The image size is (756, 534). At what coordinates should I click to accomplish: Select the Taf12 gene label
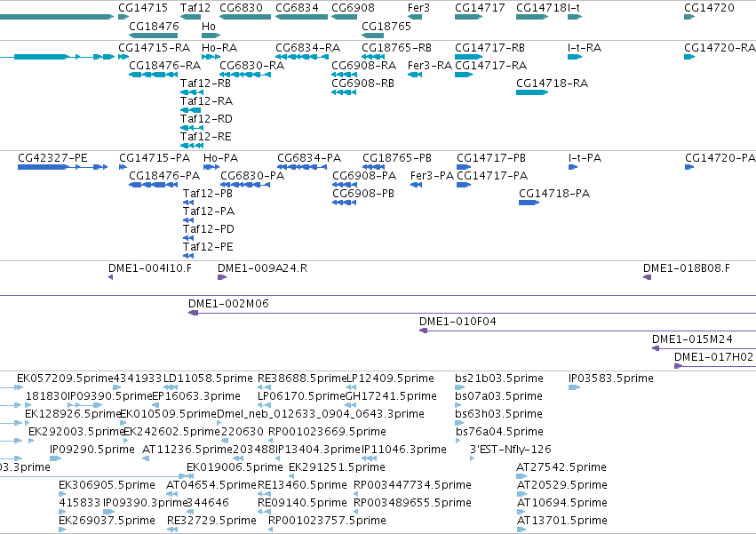[195, 8]
